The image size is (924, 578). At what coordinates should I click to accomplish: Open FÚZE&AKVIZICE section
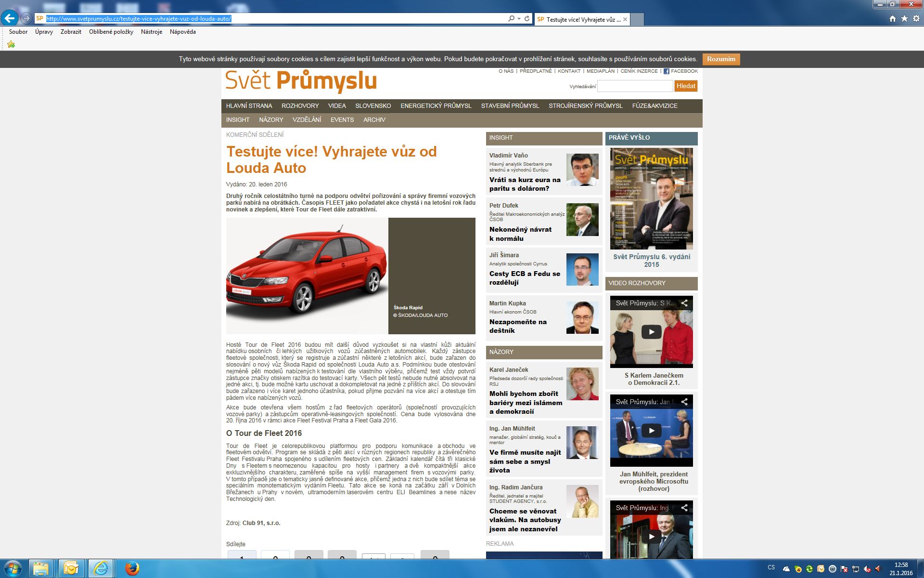[x=654, y=106]
